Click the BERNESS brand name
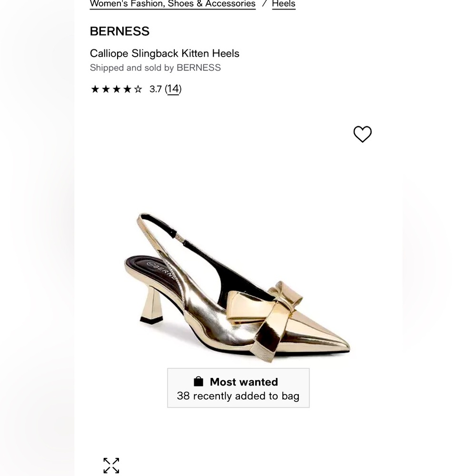476x476 pixels. (x=119, y=31)
